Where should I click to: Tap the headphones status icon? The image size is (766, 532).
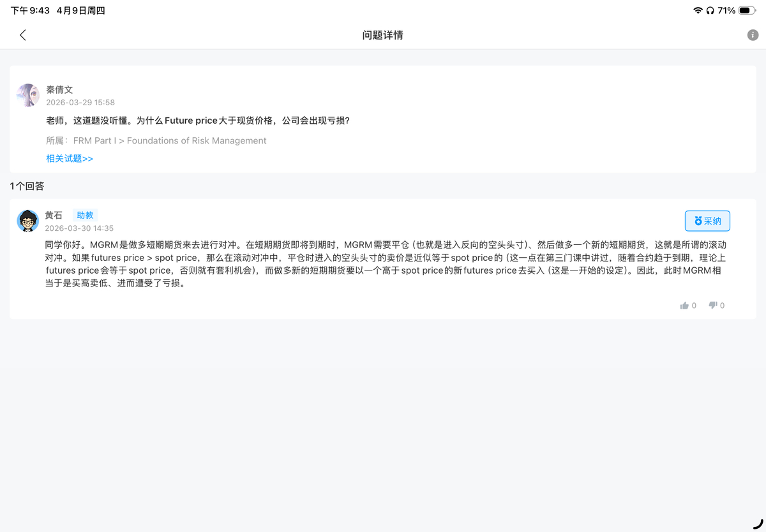point(710,10)
